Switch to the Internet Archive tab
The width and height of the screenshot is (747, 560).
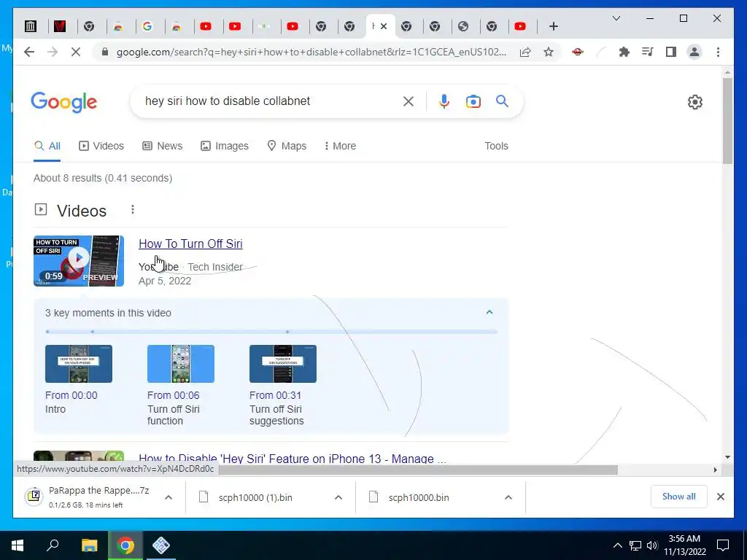coord(31,26)
